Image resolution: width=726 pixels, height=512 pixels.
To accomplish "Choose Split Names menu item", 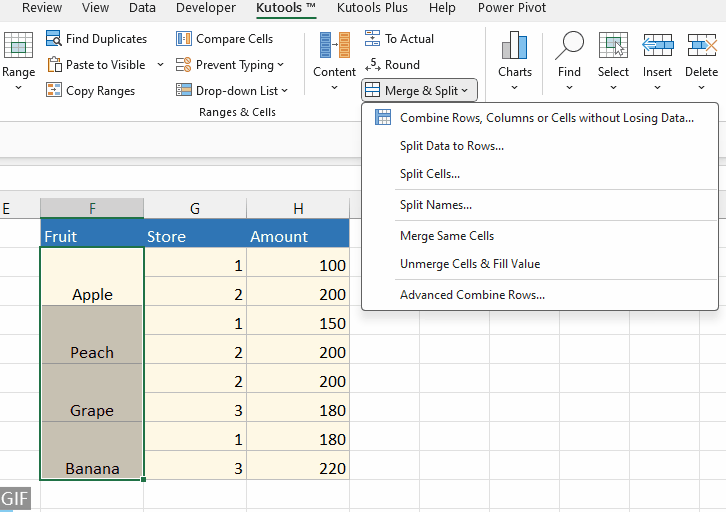I will pos(540,205).
